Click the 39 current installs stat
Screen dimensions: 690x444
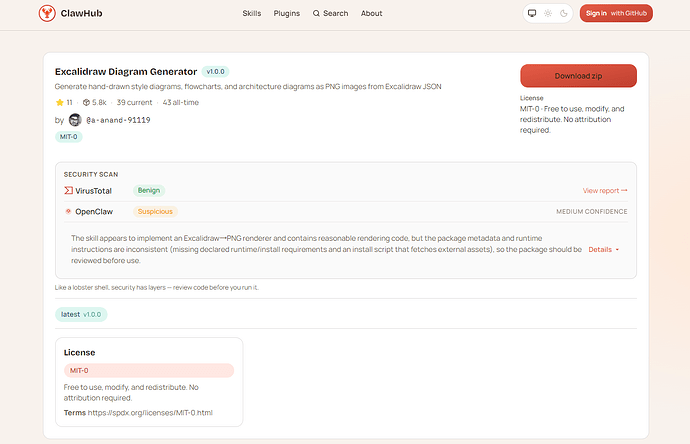134,103
